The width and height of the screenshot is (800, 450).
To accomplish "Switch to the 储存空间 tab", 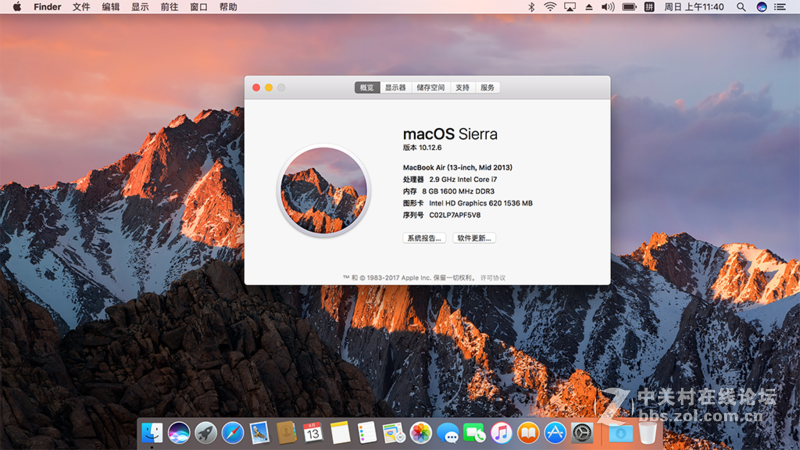I will pos(431,88).
